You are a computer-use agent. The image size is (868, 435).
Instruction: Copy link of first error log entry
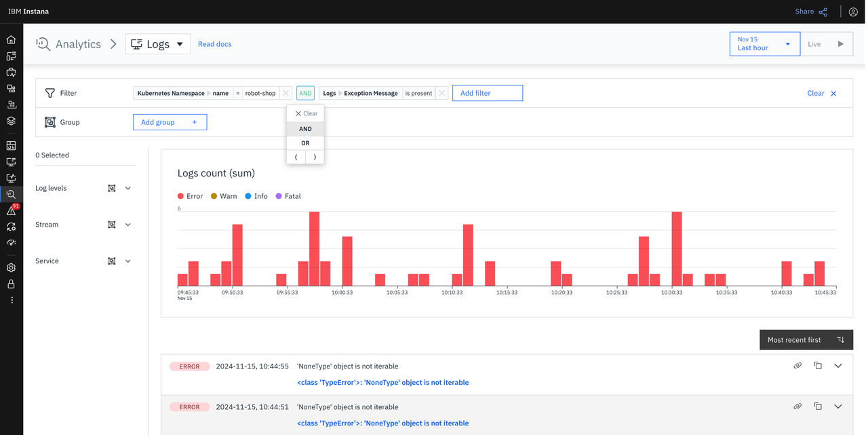pos(797,366)
